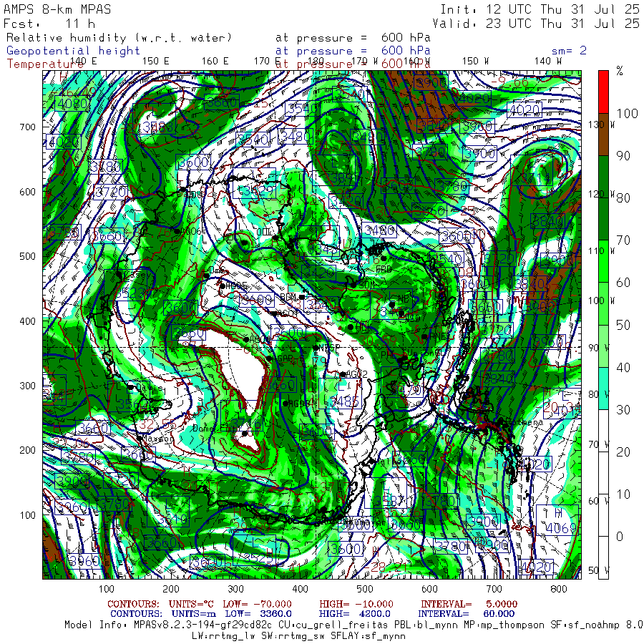Click the blue 'Geopotential height' label
This screenshot has width=644, height=644.
(x=73, y=51)
